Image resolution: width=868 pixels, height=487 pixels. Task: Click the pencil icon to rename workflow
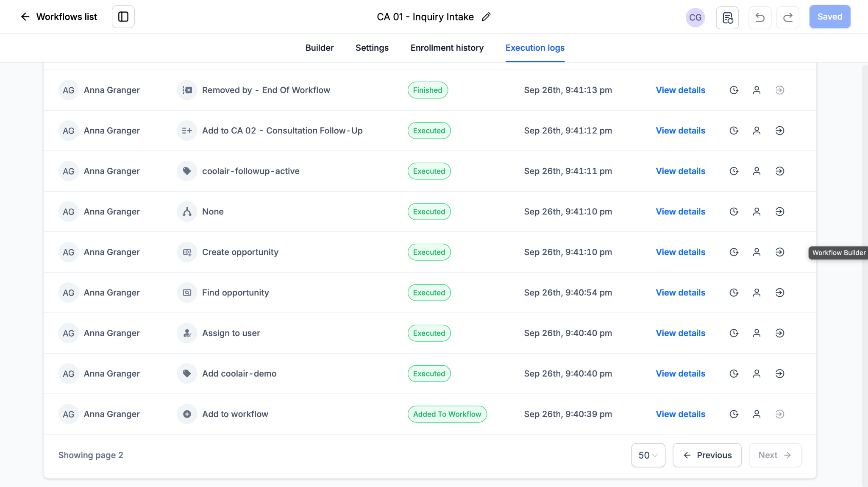pos(486,17)
